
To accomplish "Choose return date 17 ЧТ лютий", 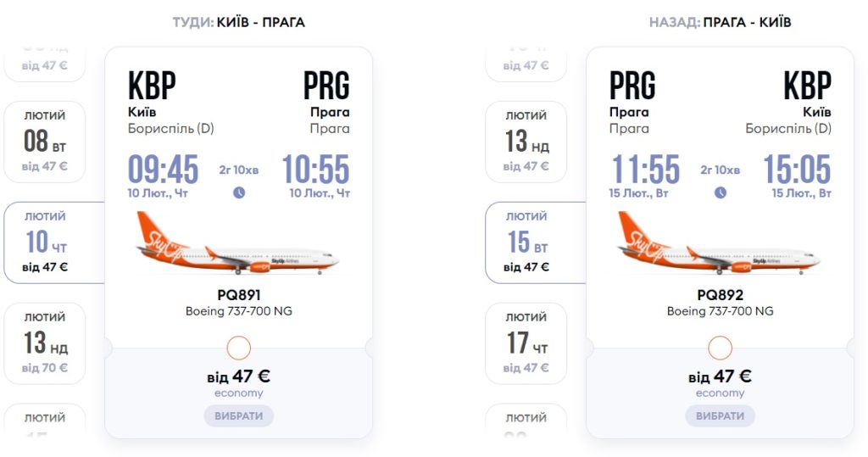I will (526, 343).
